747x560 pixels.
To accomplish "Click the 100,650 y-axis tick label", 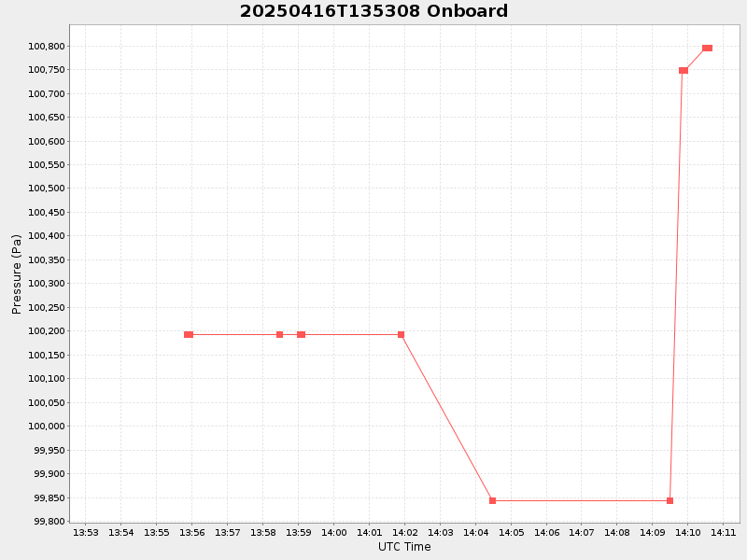I will coord(46,118).
